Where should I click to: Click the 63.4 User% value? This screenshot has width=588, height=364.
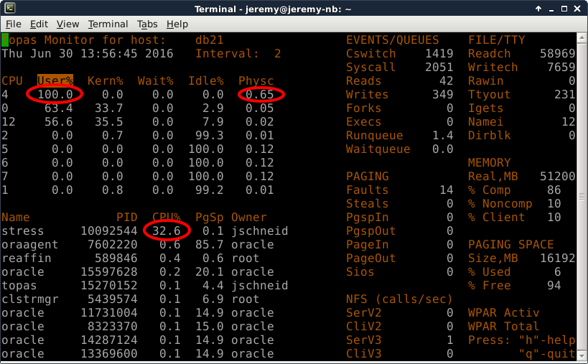click(x=59, y=108)
